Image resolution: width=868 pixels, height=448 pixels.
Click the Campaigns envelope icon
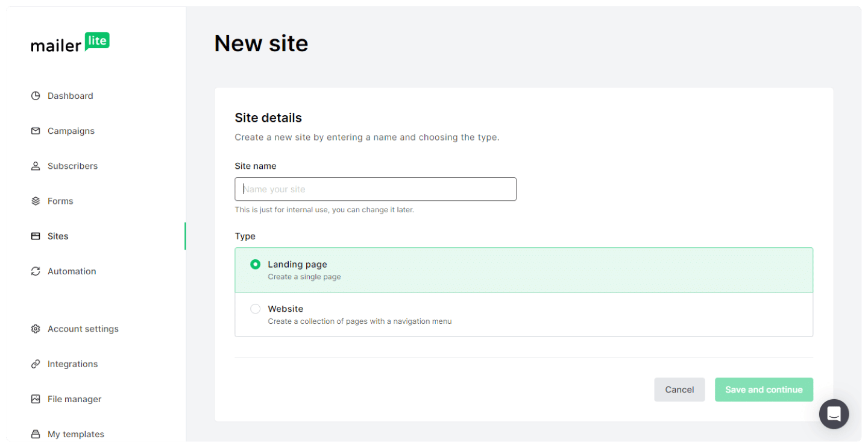[36, 131]
